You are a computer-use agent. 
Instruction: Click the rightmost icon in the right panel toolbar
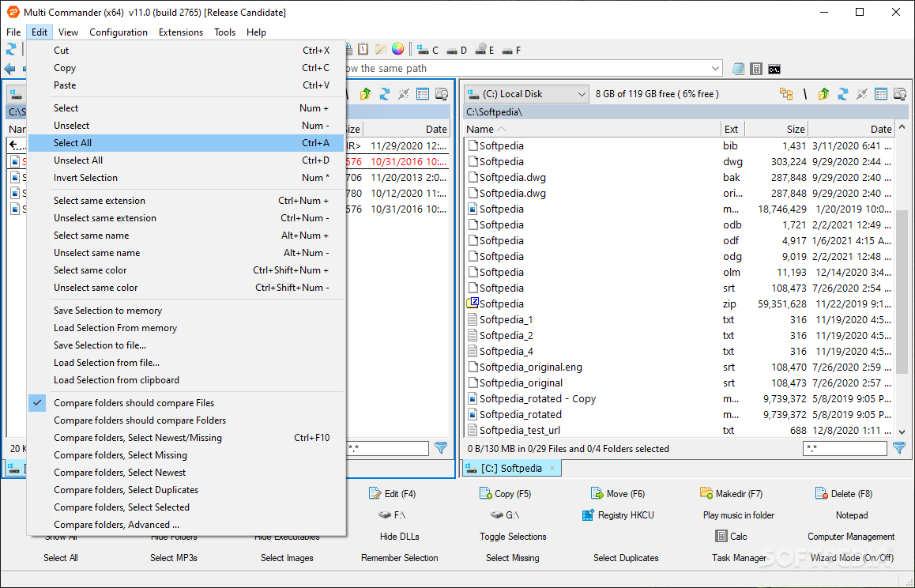900,93
